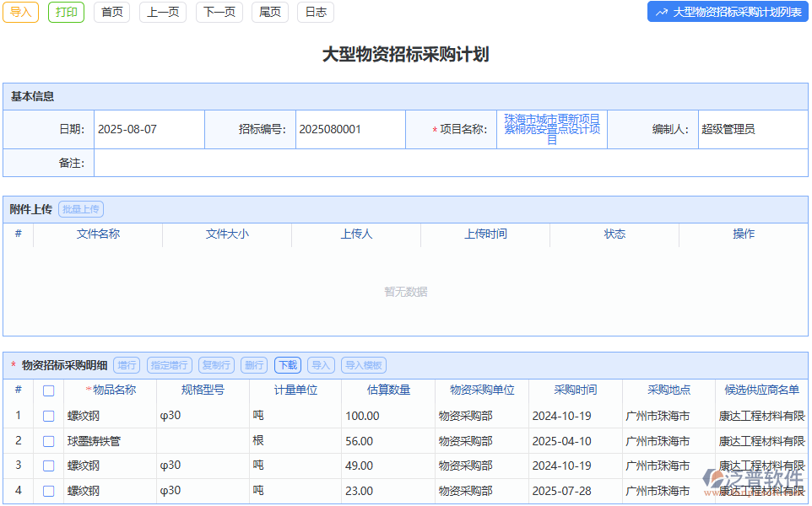The image size is (812, 506).
Task: Click 删行 to delete selected rows
Action: point(255,365)
